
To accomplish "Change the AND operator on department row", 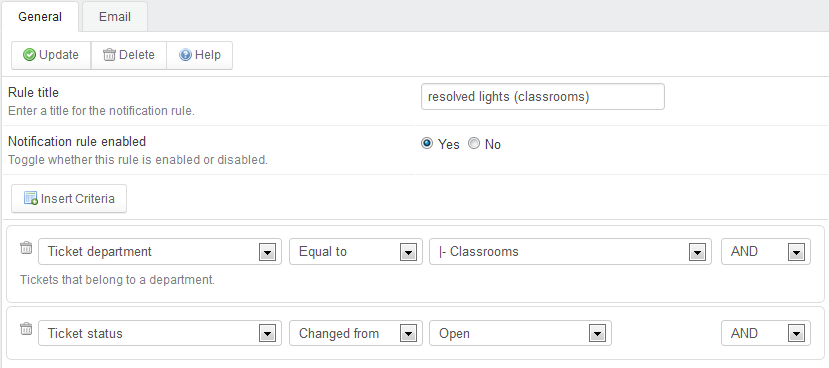I will coord(766,252).
